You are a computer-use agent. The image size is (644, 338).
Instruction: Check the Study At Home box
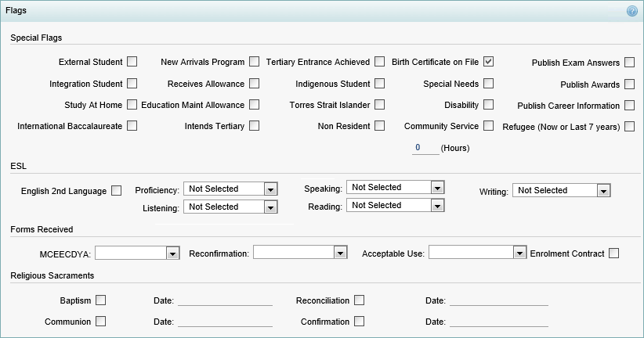(x=132, y=104)
